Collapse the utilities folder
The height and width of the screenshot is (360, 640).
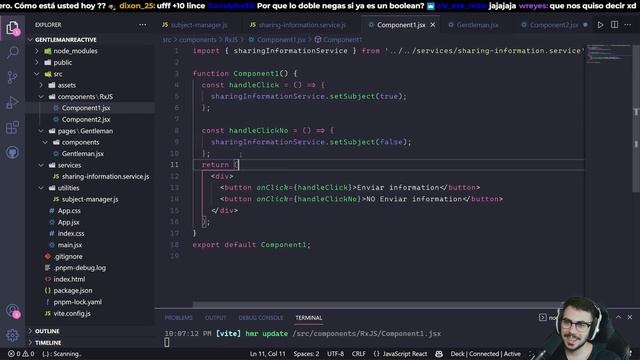tap(68, 188)
